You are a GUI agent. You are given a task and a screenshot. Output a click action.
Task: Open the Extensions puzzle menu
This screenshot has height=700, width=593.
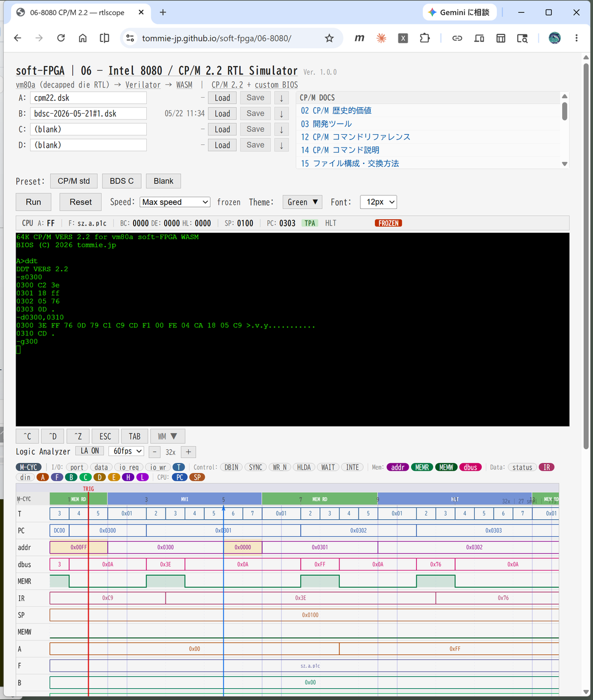pos(424,38)
